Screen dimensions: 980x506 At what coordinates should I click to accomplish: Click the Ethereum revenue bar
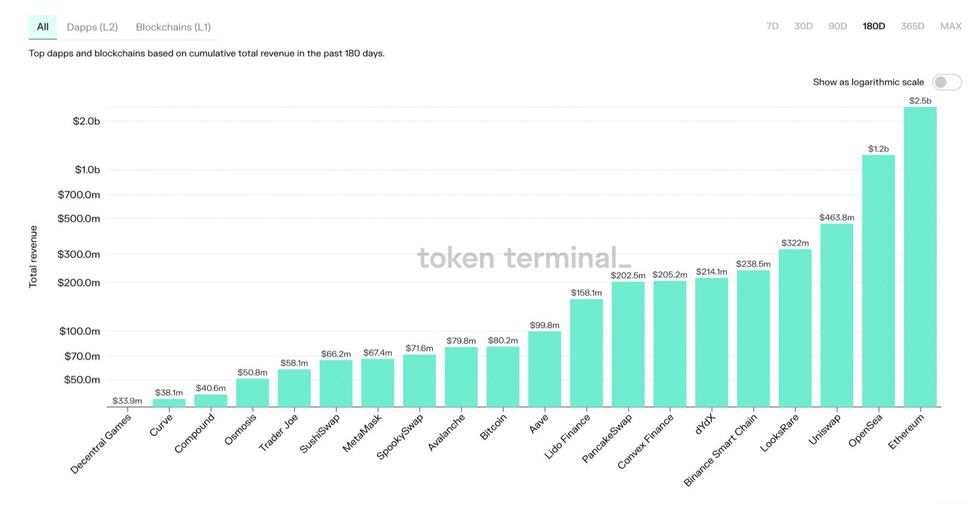920,257
